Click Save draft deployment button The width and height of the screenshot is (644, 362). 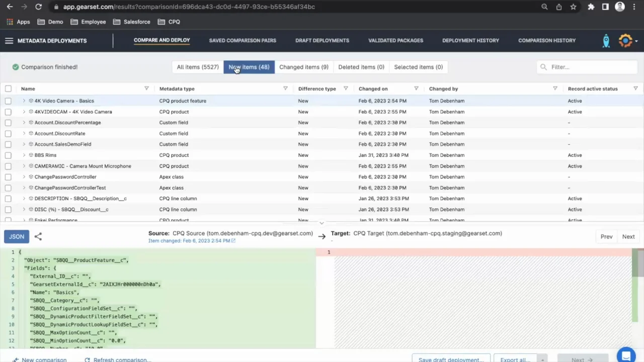pyautogui.click(x=451, y=359)
